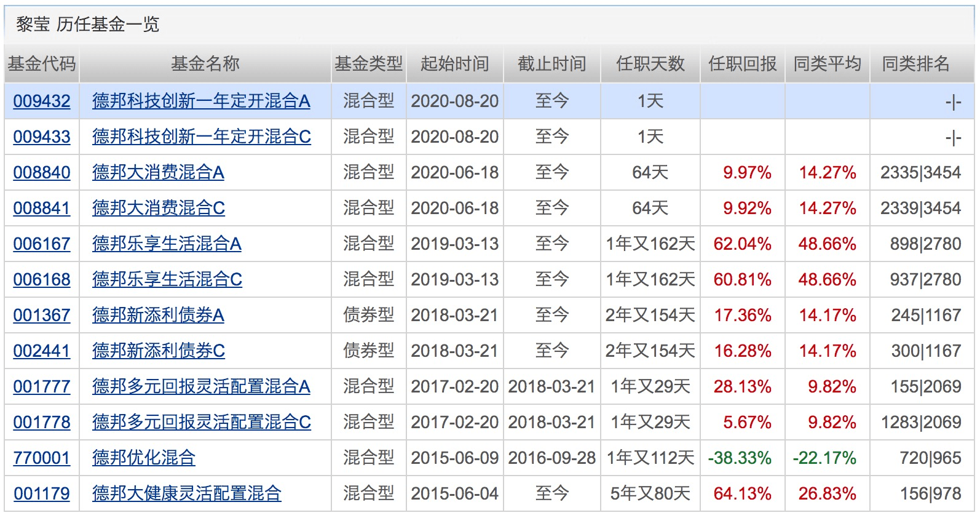Select the -22.17% category average
980x518 pixels.
[x=825, y=458]
